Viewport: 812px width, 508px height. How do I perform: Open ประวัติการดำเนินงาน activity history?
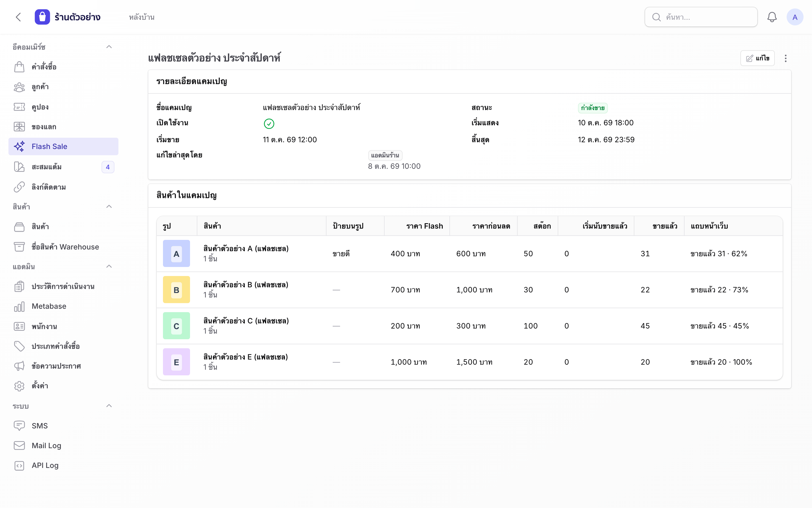tap(63, 286)
